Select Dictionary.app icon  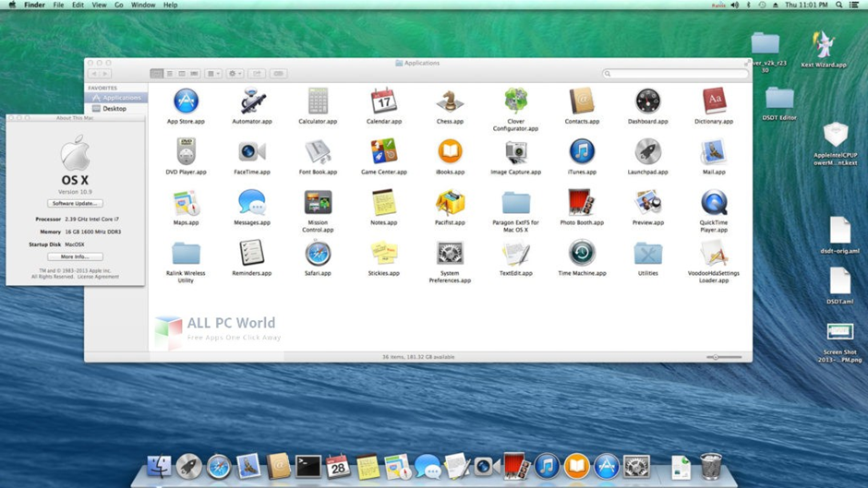[x=714, y=101]
